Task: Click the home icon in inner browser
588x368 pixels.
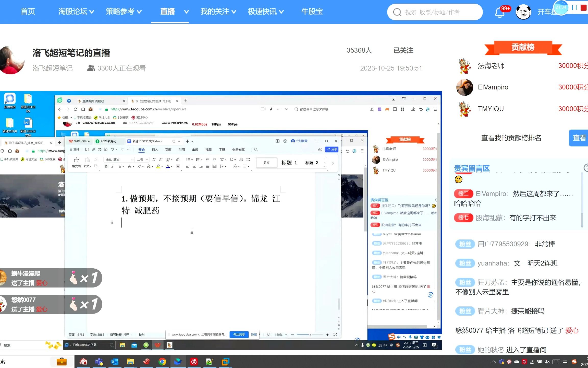Action: [x=83, y=109]
